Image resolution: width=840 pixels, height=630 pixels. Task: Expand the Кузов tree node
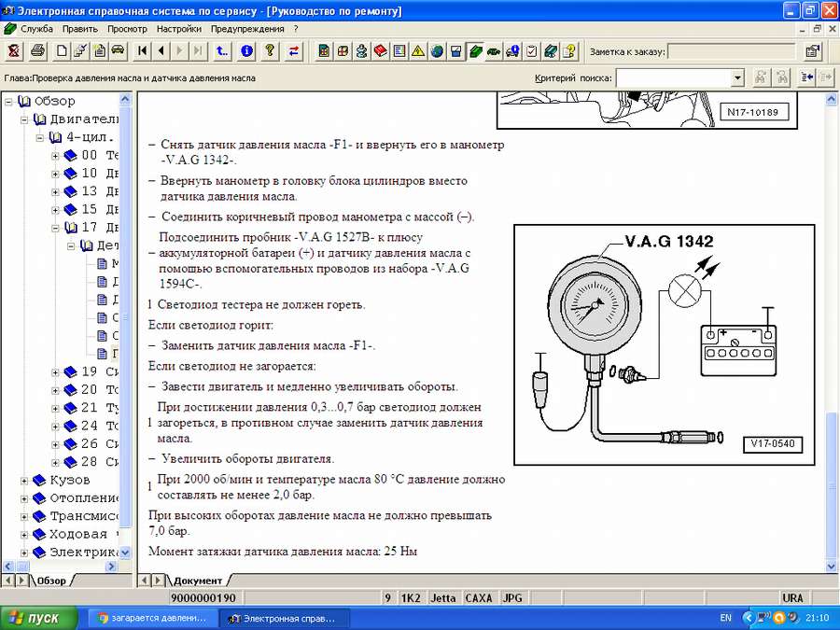(x=24, y=481)
